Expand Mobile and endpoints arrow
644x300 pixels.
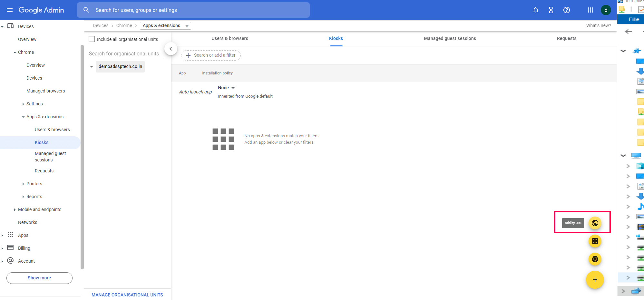[x=15, y=210]
